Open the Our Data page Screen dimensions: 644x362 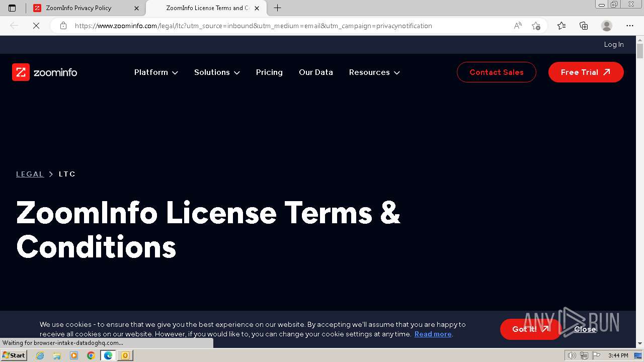click(316, 72)
